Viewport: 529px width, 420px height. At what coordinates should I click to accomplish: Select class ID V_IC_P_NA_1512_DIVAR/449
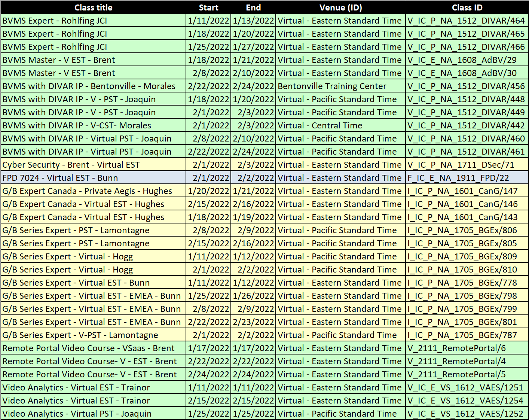(467, 112)
